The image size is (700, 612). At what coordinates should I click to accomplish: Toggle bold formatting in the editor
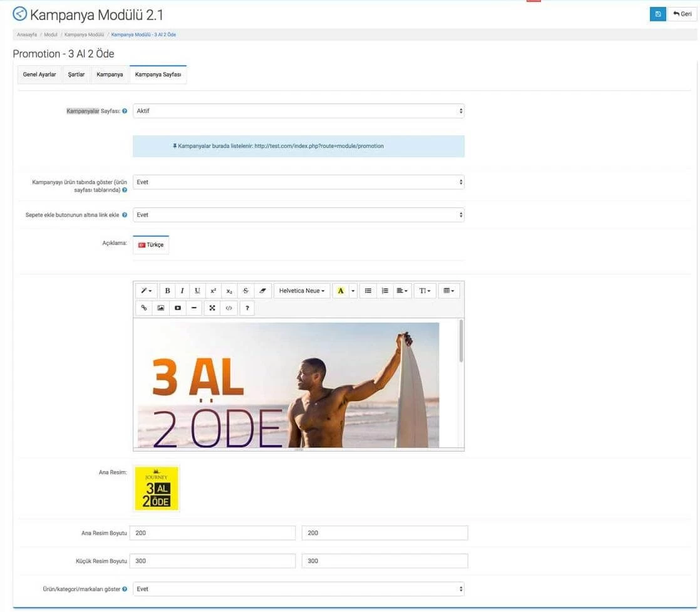click(167, 291)
